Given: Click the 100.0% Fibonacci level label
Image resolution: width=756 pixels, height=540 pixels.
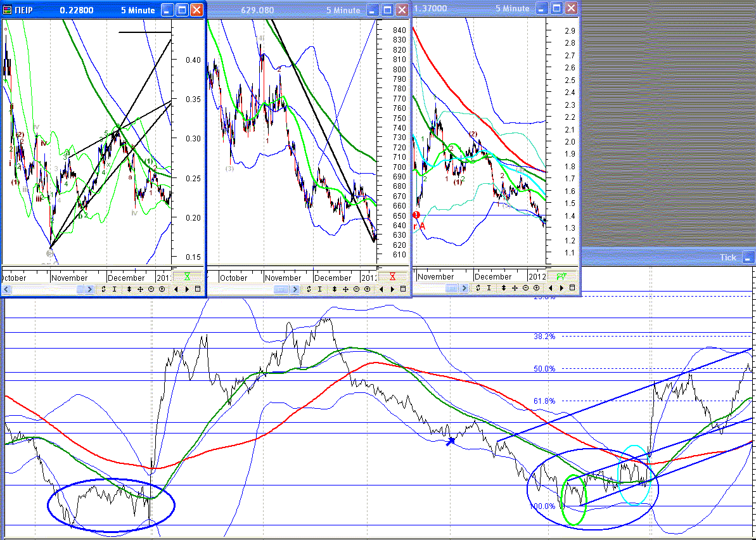Looking at the screenshot, I should click(x=543, y=506).
